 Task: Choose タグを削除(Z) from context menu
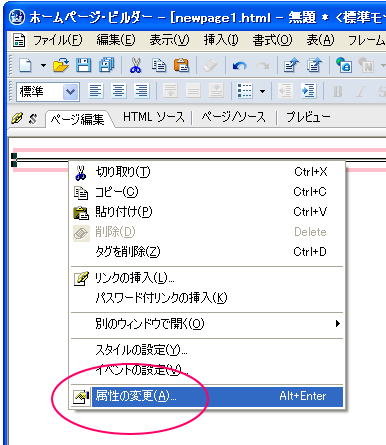tap(207, 252)
